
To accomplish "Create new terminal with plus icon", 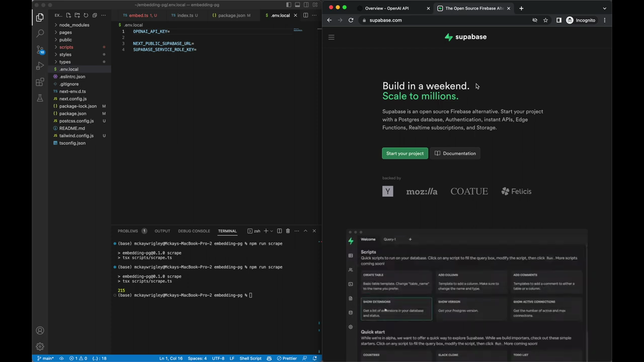I will pos(266,231).
